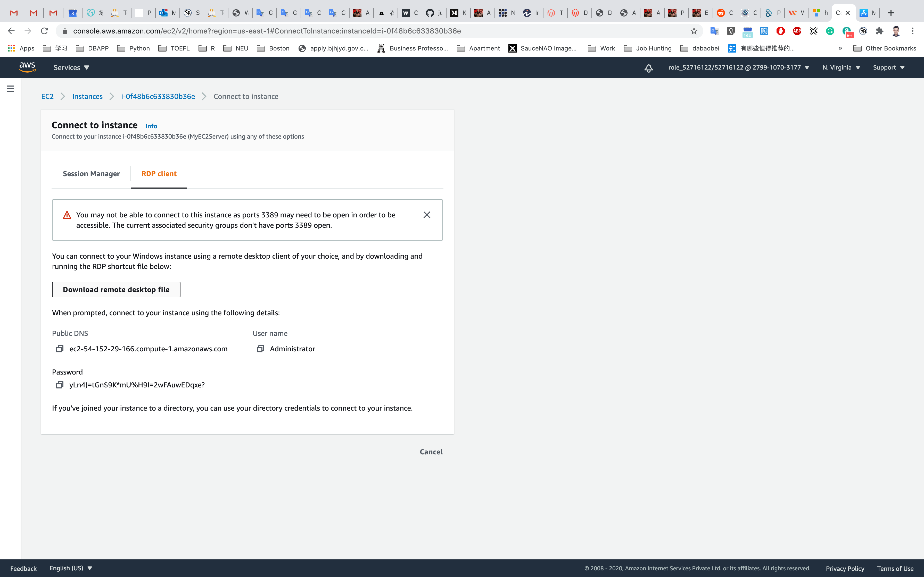Viewport: 924px width, 577px height.
Task: Open the hamburger side navigation menu
Action: (10, 89)
